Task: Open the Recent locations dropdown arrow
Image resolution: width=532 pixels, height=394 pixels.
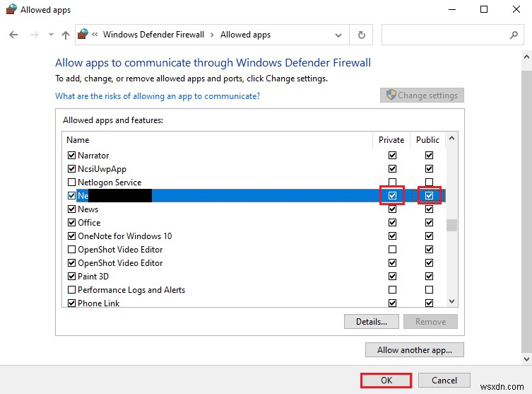Action: (50, 35)
